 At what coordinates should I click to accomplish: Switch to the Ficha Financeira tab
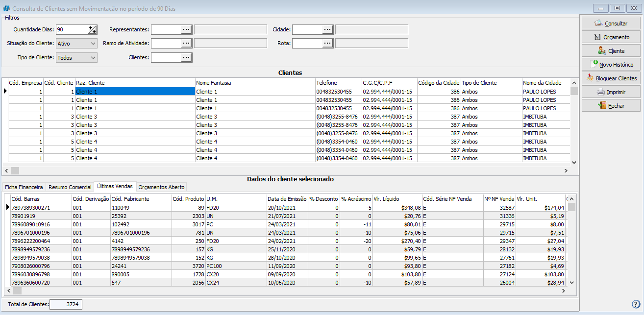coord(24,187)
